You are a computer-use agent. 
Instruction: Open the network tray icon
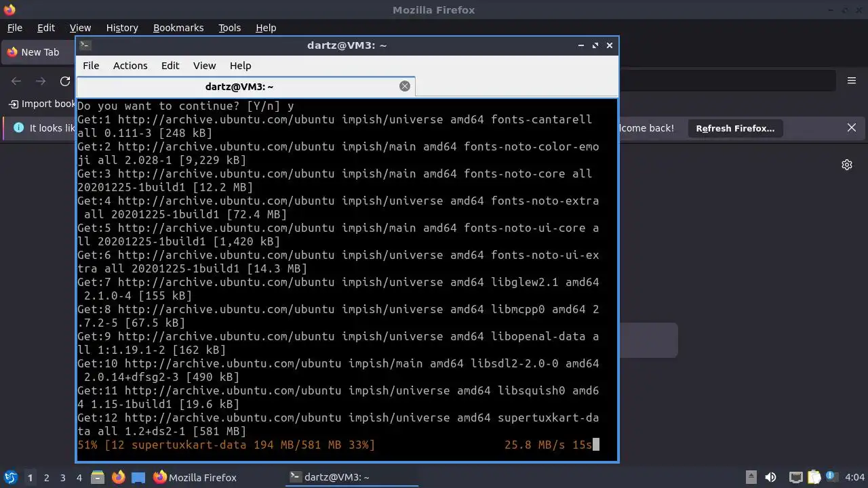coord(796,477)
